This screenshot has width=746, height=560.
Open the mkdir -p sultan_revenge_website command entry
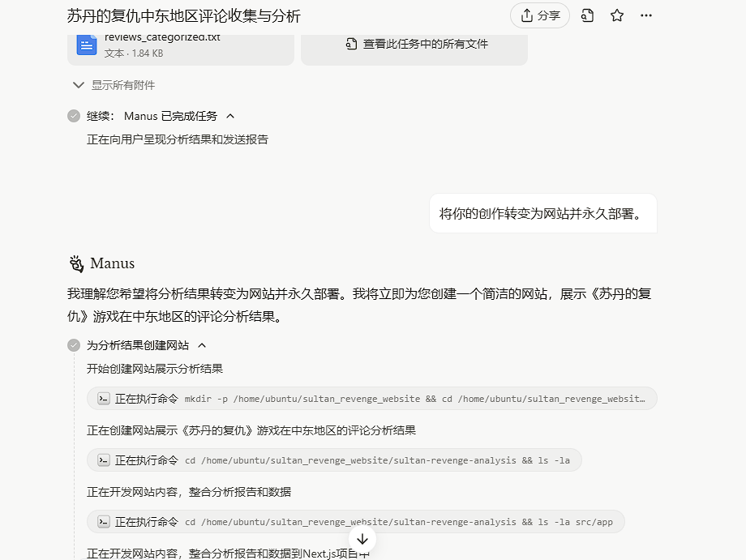click(372, 399)
